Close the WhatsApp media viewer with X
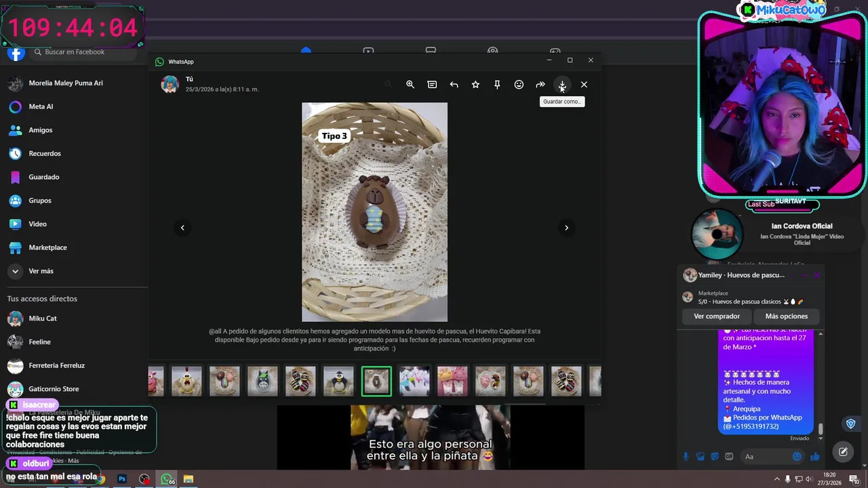This screenshot has width=868, height=488. click(x=584, y=85)
